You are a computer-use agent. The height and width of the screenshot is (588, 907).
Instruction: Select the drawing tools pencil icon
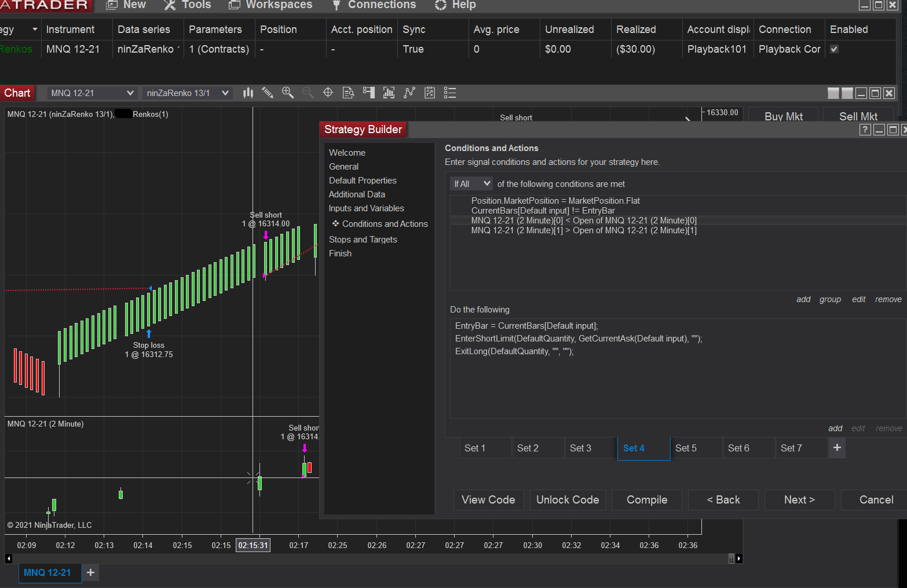point(268,93)
